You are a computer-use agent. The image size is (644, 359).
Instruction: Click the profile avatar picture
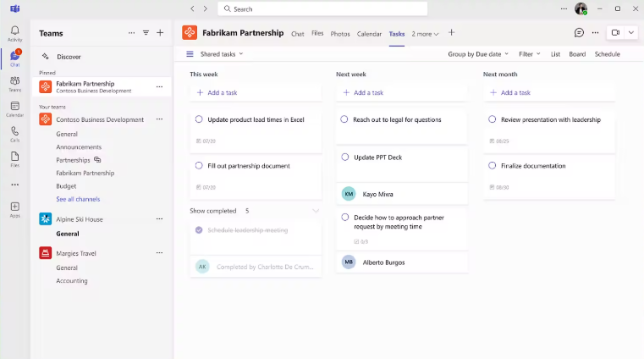pos(581,8)
